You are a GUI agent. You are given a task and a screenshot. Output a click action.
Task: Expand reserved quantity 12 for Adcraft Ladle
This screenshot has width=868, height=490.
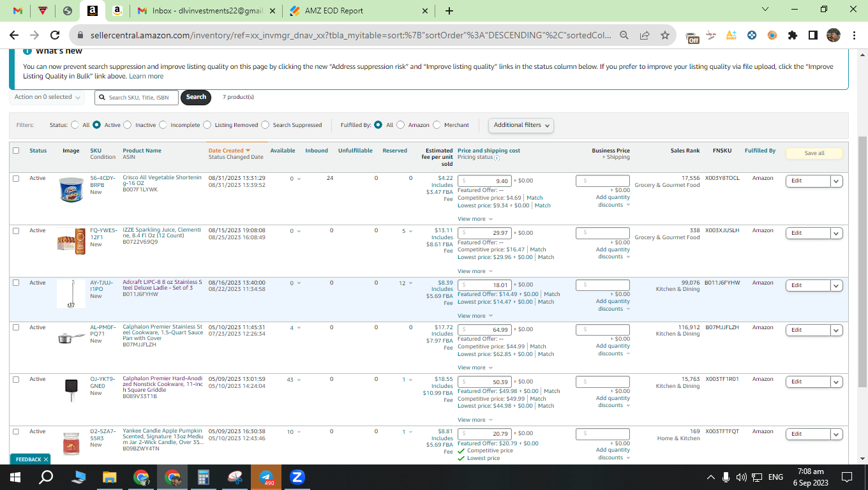(405, 283)
